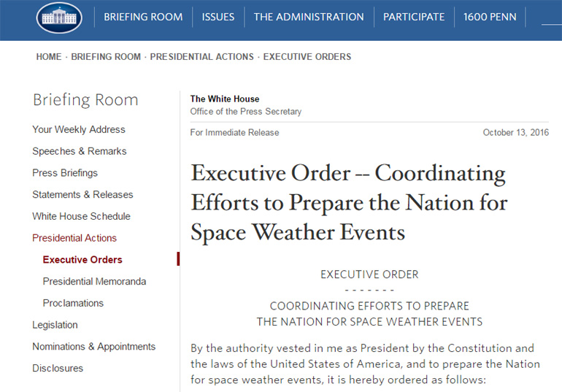This screenshot has height=392, width=562.
Task: Click the White House logo icon
Action: pyautogui.click(x=60, y=17)
